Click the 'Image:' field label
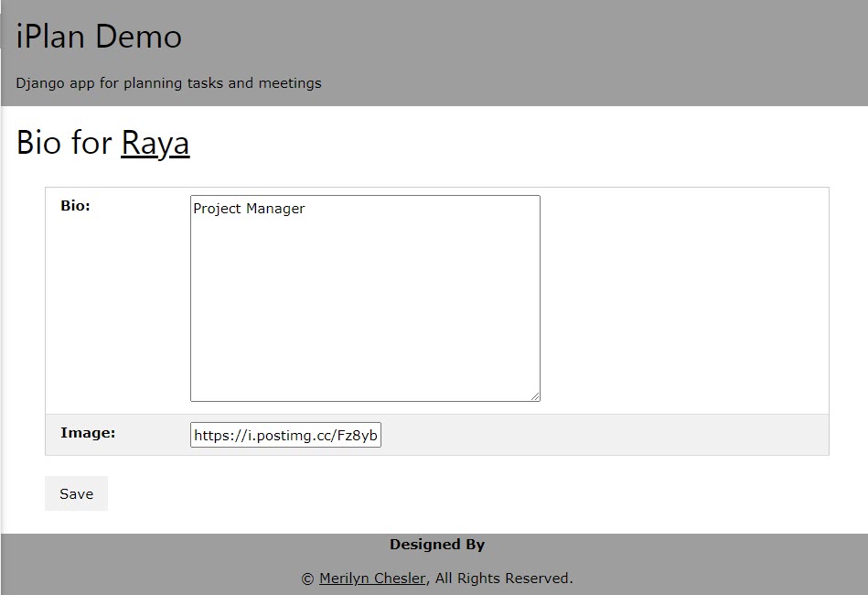The width and height of the screenshot is (868, 595). point(88,433)
